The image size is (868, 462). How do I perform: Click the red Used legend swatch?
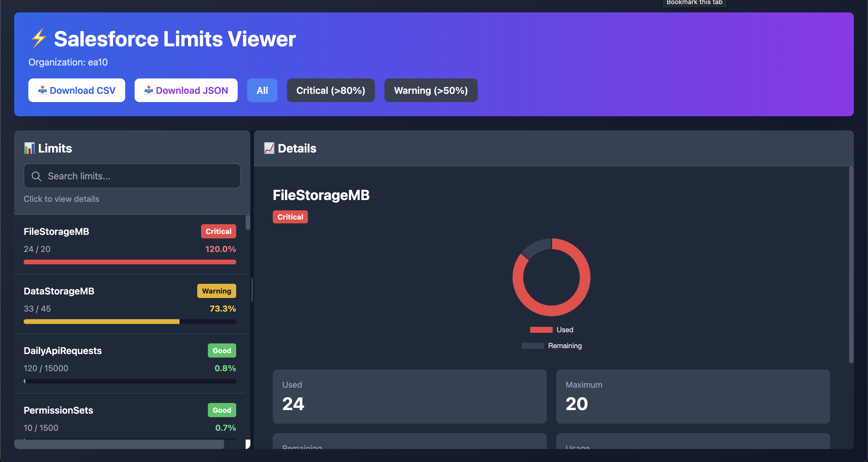click(541, 330)
